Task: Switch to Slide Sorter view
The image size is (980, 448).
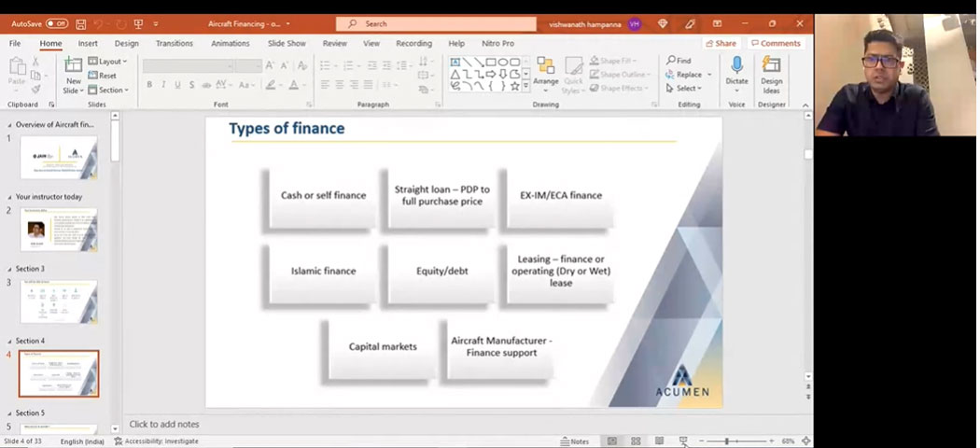Action: click(636, 441)
